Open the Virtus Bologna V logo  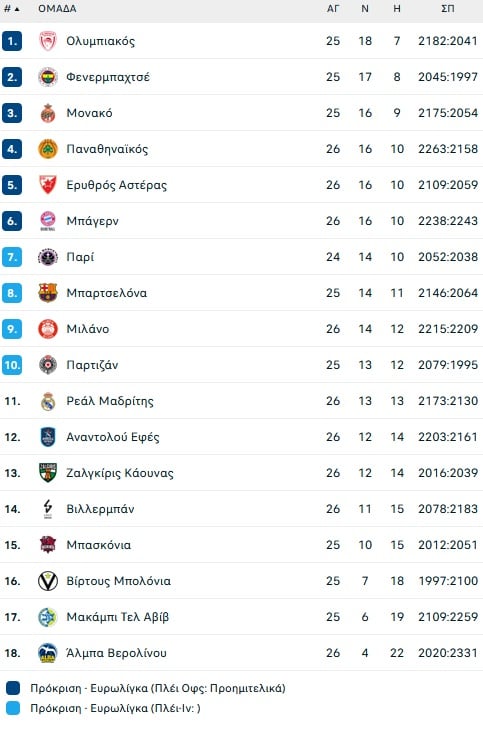[x=48, y=581]
